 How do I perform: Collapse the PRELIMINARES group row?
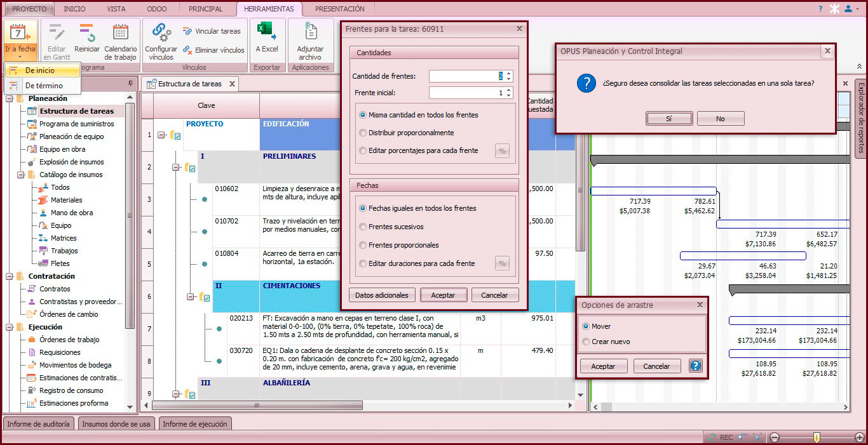coord(175,168)
